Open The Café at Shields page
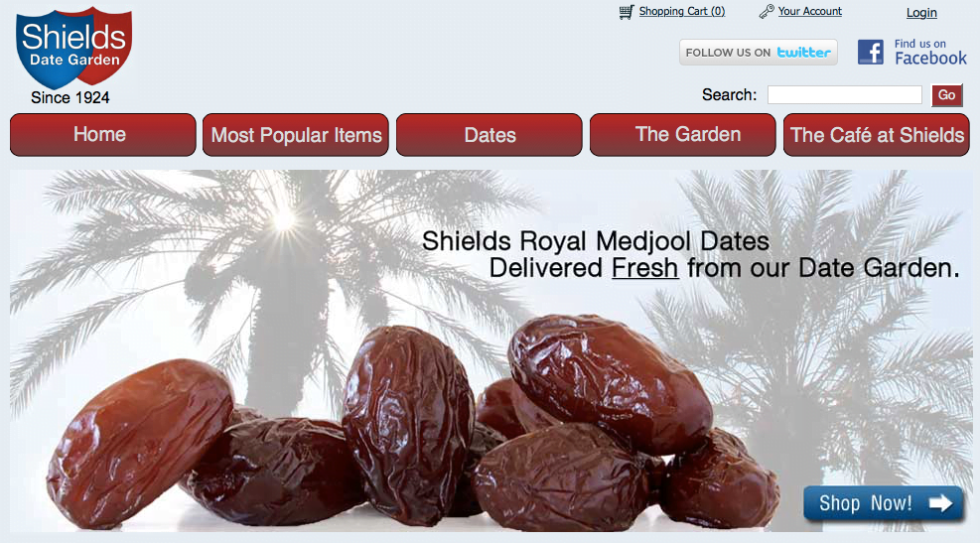 [x=877, y=134]
